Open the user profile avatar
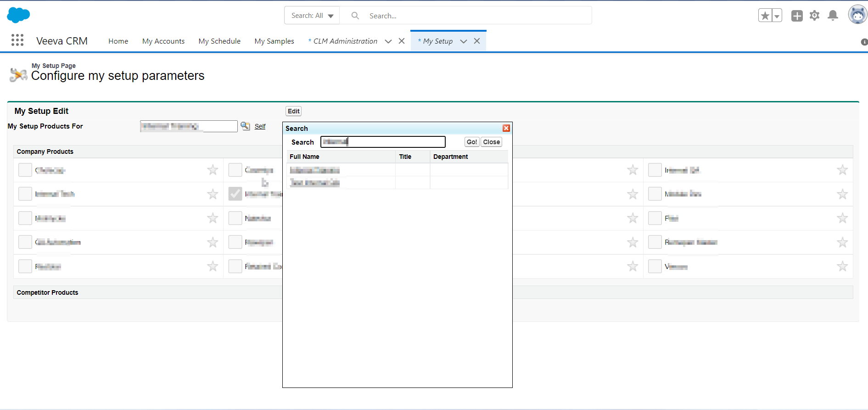This screenshot has height=410, width=868. [x=857, y=15]
